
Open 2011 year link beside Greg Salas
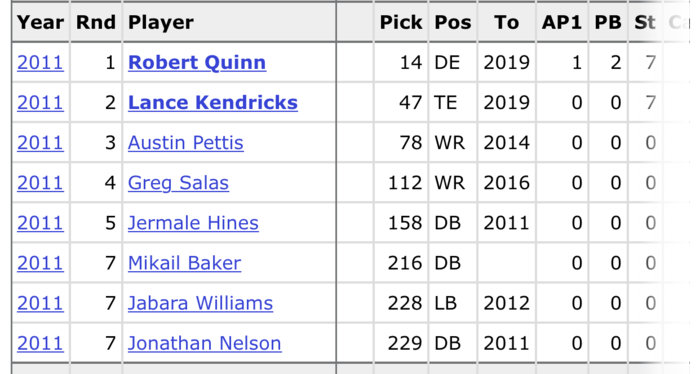pos(40,183)
